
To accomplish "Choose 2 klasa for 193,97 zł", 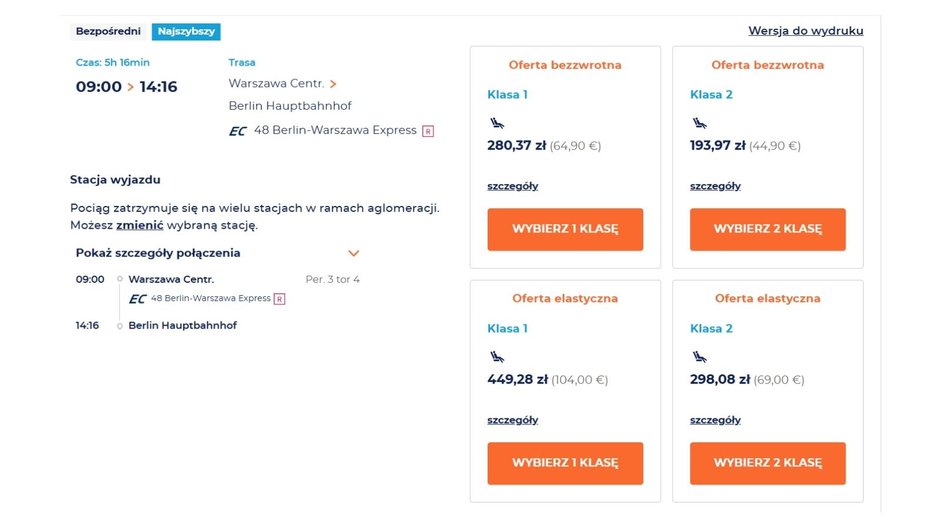I will tap(767, 229).
